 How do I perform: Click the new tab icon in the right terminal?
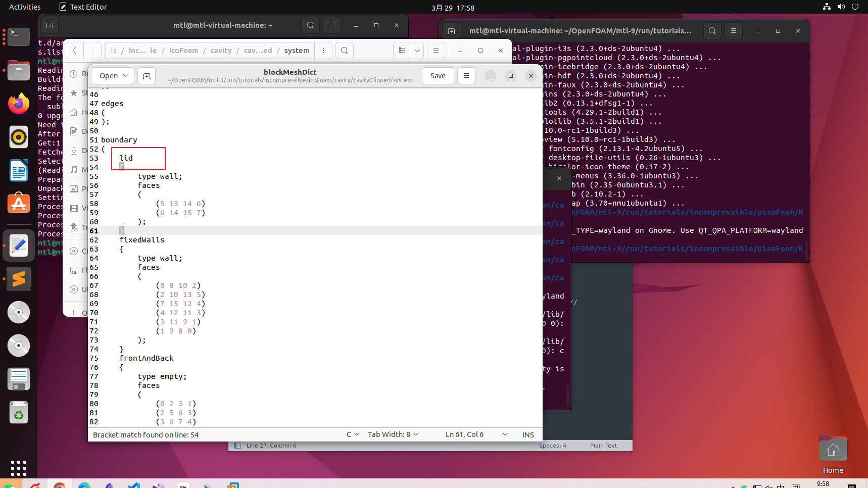[451, 31]
